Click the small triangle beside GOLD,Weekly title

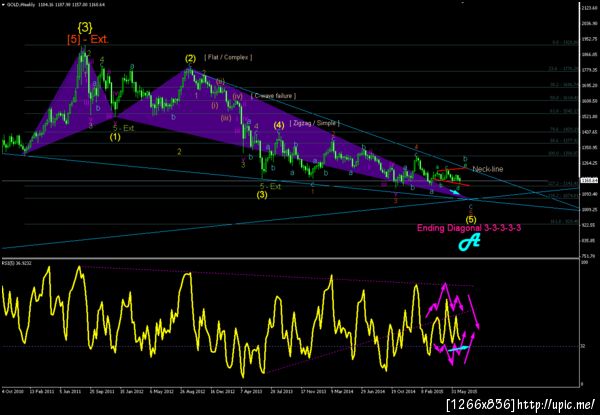click(3, 5)
